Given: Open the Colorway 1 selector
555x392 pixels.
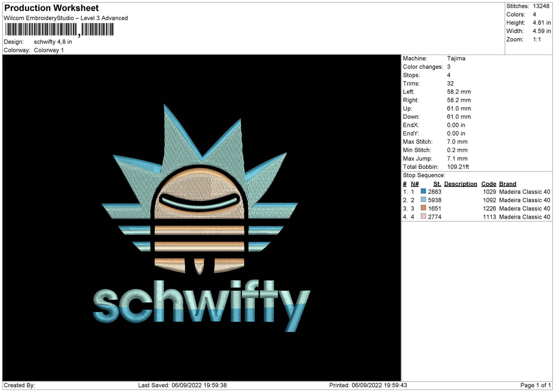Looking at the screenshot, I should click(x=49, y=50).
